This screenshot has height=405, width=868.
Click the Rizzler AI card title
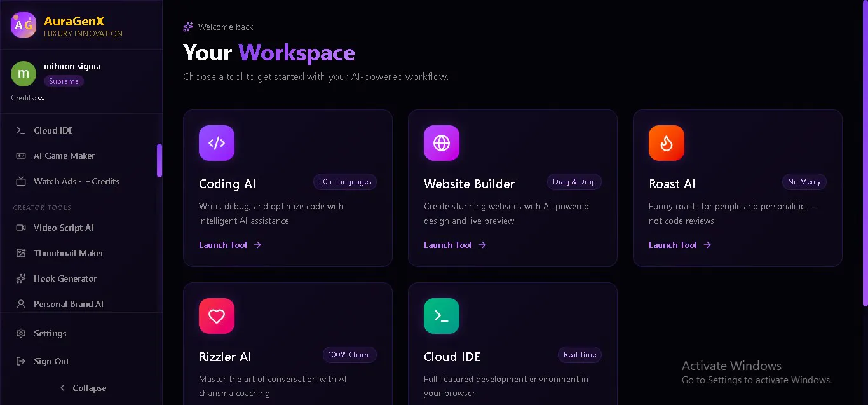tap(226, 357)
